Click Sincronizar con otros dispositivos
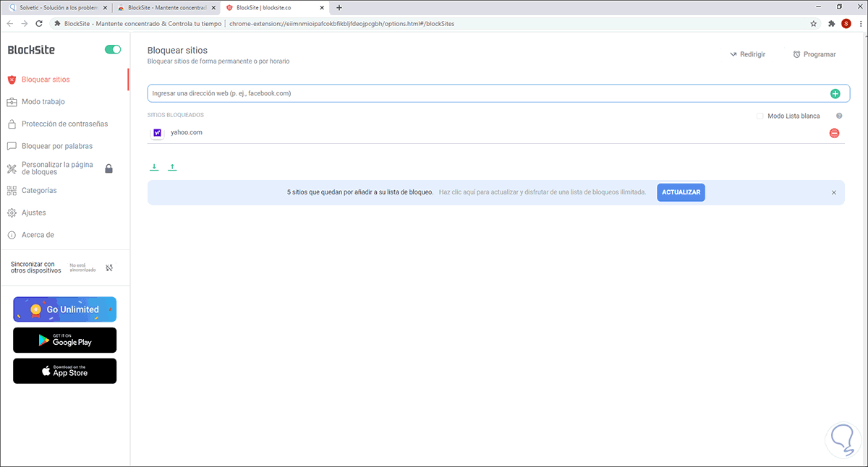 (36, 267)
